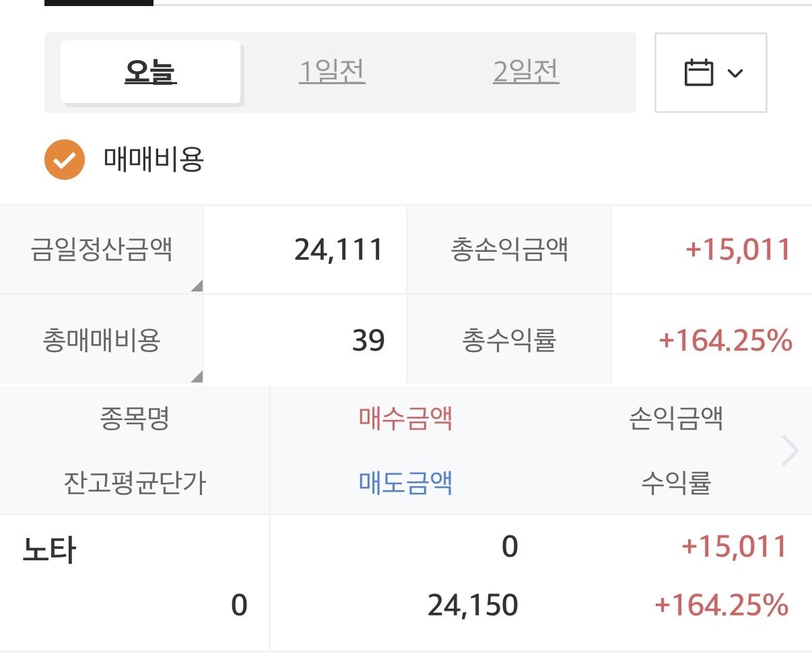The image size is (812, 672).
Task: Select the 오늘 tab
Action: point(151,71)
